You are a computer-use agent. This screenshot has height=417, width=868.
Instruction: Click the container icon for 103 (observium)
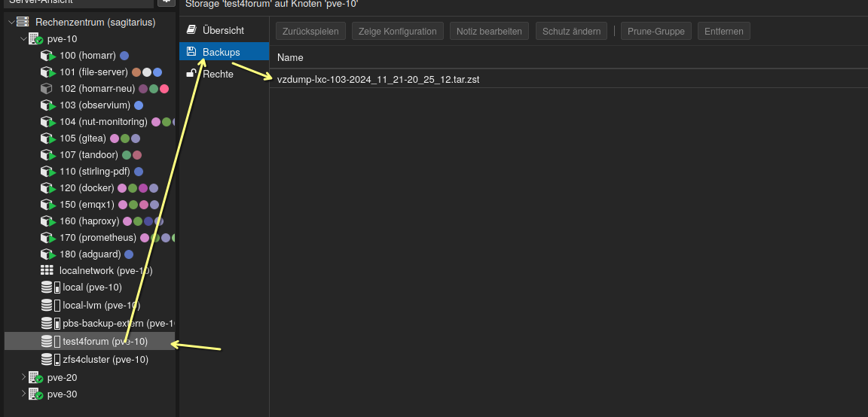coord(49,105)
